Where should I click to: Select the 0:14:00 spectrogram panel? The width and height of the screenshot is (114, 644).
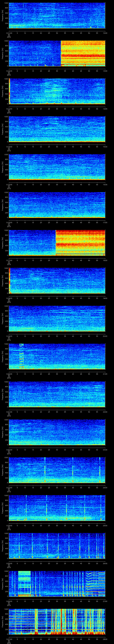[x=57, y=129]
